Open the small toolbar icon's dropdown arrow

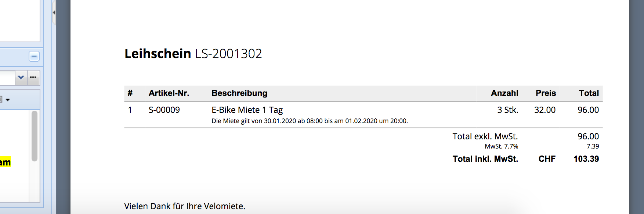[8, 100]
